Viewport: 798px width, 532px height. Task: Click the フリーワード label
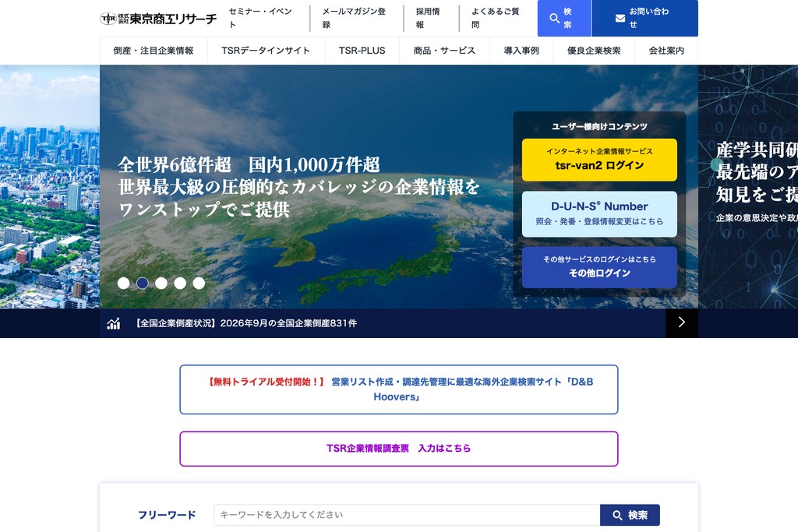167,515
